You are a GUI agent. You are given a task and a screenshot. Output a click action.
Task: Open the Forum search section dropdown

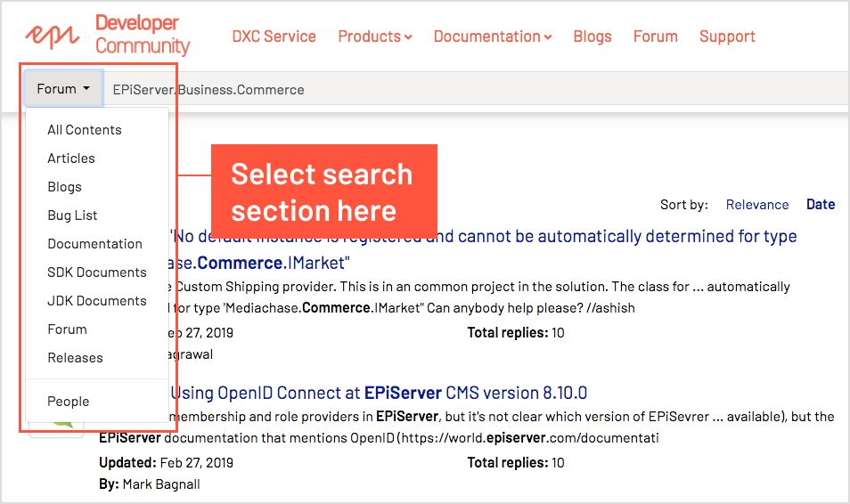point(63,89)
